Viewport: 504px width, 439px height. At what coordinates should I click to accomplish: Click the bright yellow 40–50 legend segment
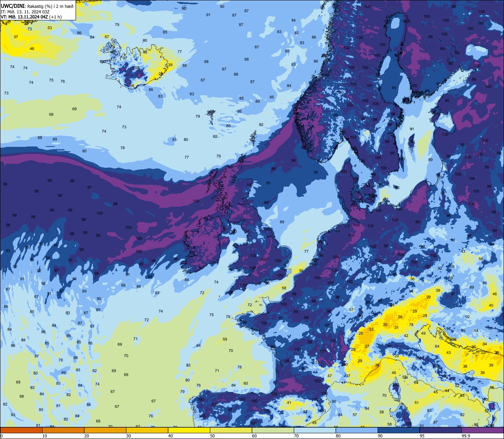point(189,430)
